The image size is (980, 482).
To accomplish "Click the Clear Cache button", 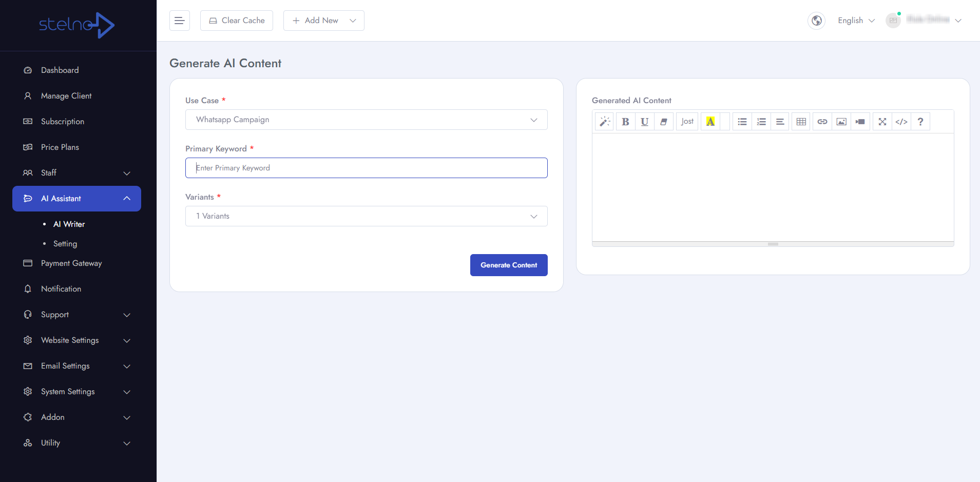I will (x=237, y=21).
